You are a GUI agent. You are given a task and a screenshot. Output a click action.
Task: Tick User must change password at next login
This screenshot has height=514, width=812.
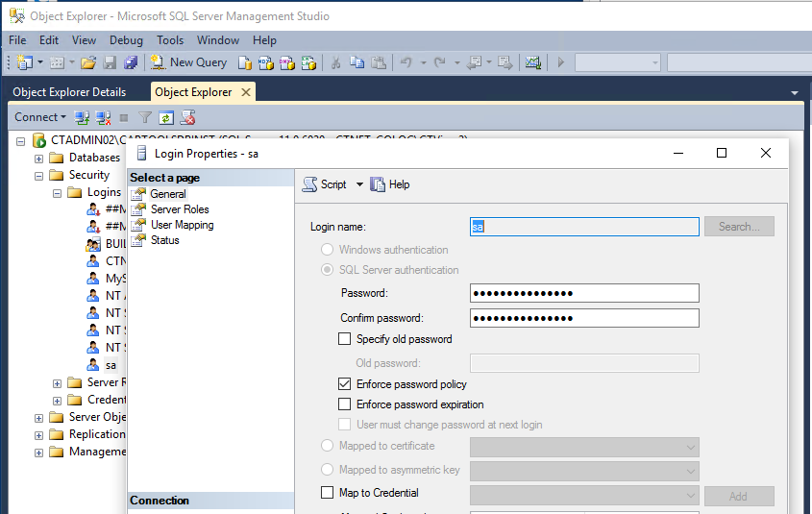344,425
